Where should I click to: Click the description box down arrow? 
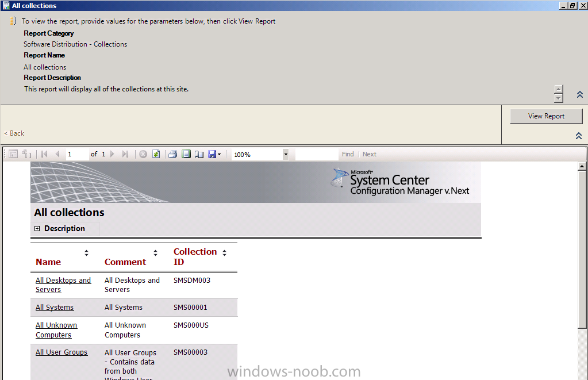click(x=558, y=98)
